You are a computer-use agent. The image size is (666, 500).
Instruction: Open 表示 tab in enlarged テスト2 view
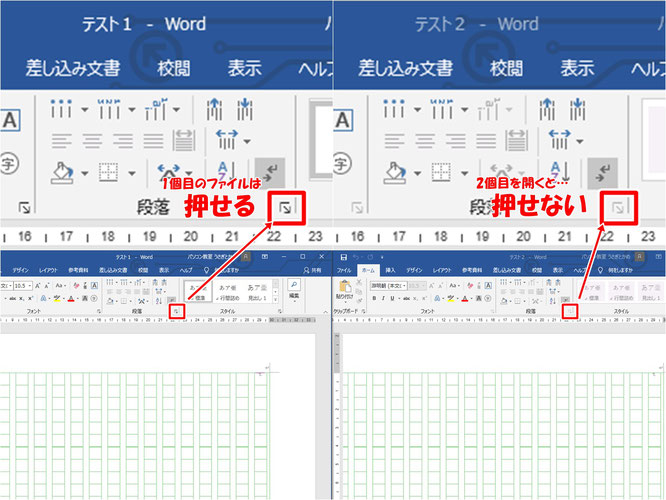point(577,68)
